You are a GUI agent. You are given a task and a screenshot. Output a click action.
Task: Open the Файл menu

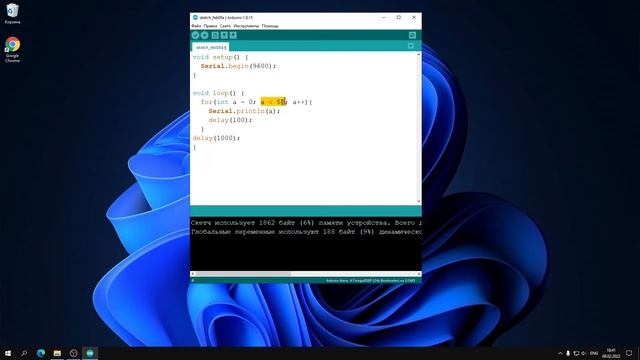pyautogui.click(x=196, y=26)
